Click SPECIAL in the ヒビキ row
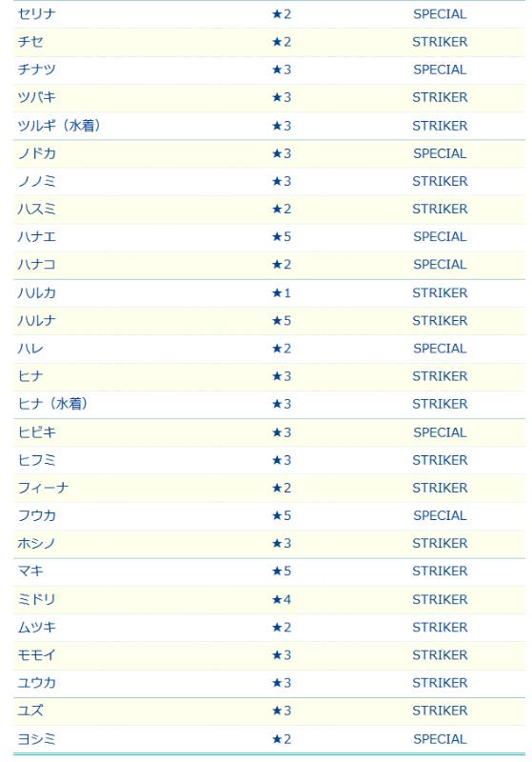Viewport: 532px width, 762px height. click(440, 432)
